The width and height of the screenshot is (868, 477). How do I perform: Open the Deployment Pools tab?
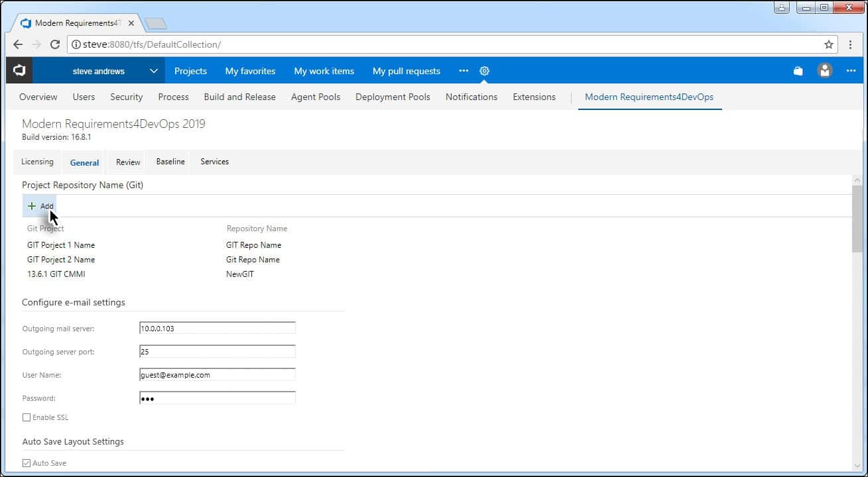click(x=393, y=97)
